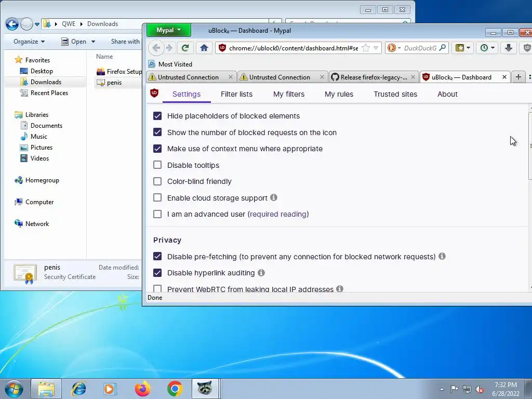
Task: Select Firefox Setup file in Downloads
Action: pyautogui.click(x=119, y=71)
